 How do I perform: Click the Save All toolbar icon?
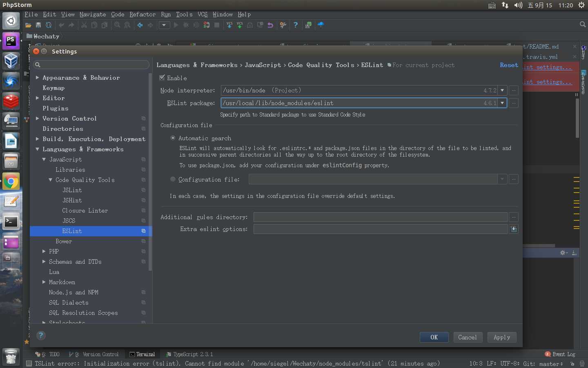(38, 25)
